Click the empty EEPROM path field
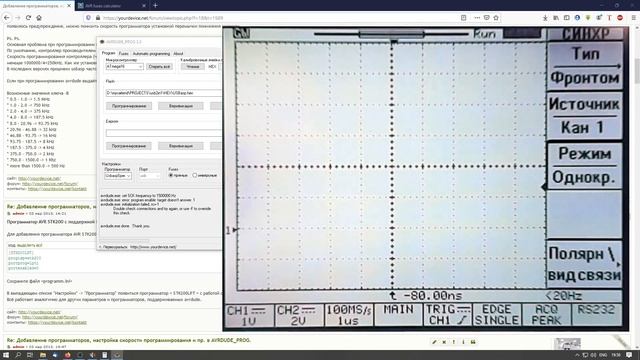 coord(164,133)
